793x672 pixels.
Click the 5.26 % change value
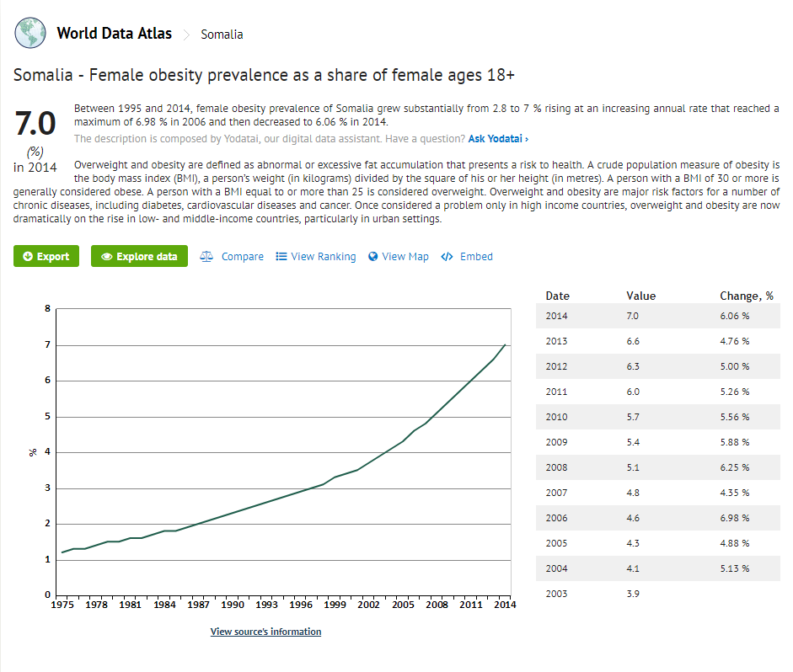tap(735, 392)
